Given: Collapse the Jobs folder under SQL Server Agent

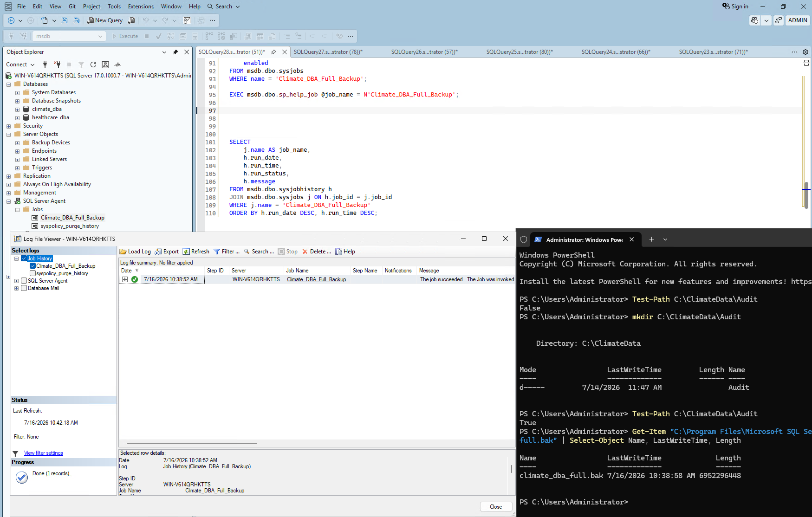Looking at the screenshot, I should coord(18,210).
